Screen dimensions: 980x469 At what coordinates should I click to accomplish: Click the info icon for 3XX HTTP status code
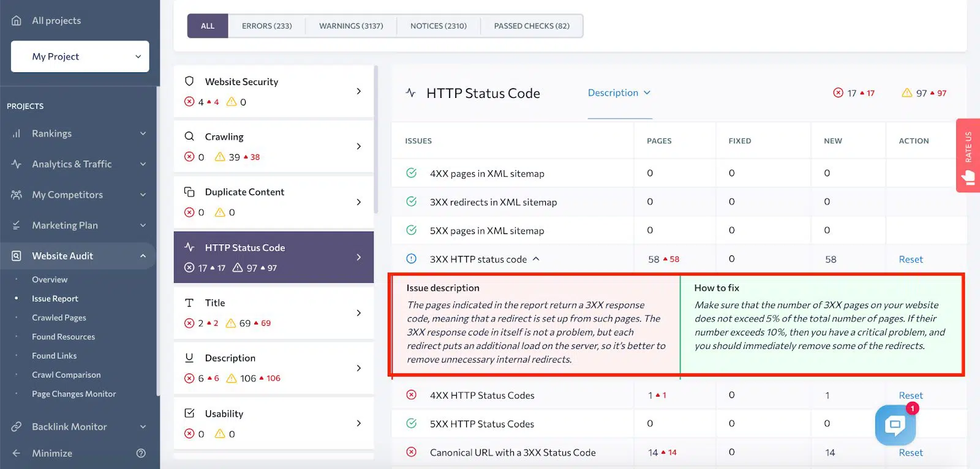pyautogui.click(x=412, y=259)
